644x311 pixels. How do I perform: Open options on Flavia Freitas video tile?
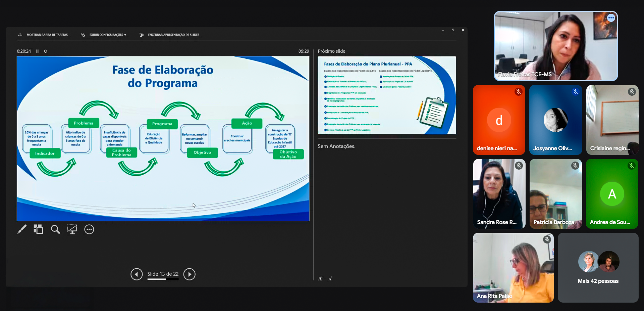click(611, 18)
